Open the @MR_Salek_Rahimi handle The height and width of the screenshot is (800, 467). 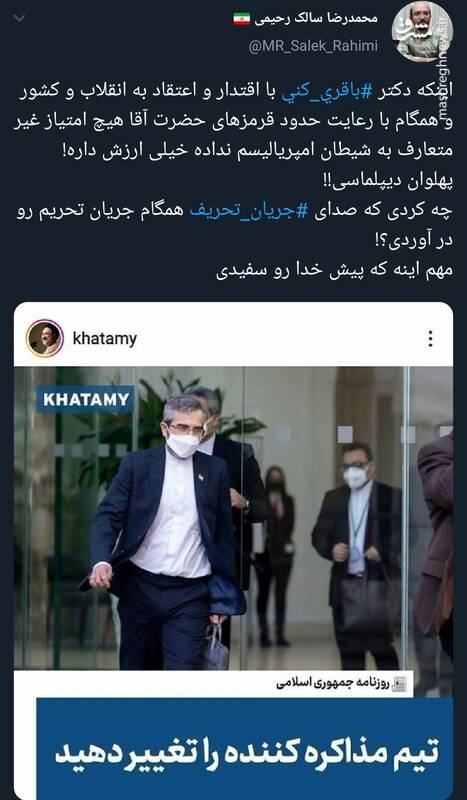(x=313, y=46)
